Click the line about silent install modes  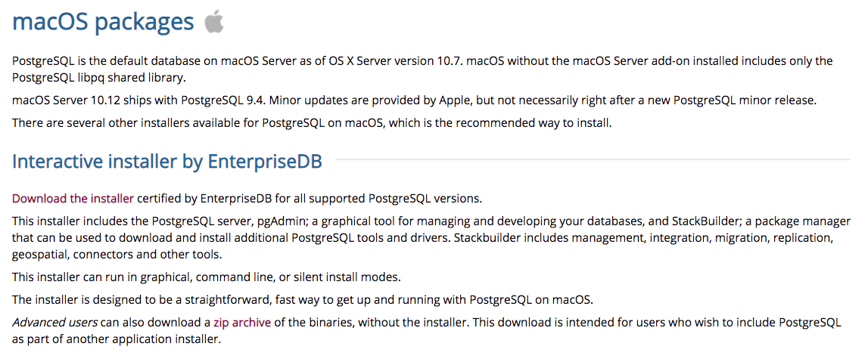pos(206,276)
